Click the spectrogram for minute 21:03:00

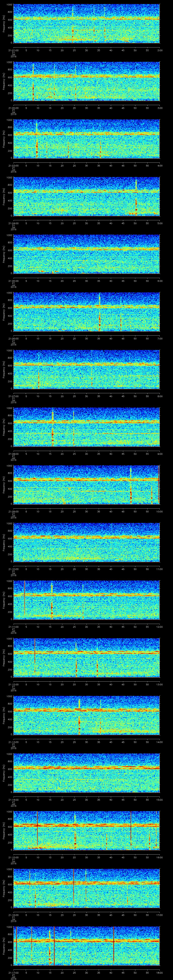(x=87, y=139)
